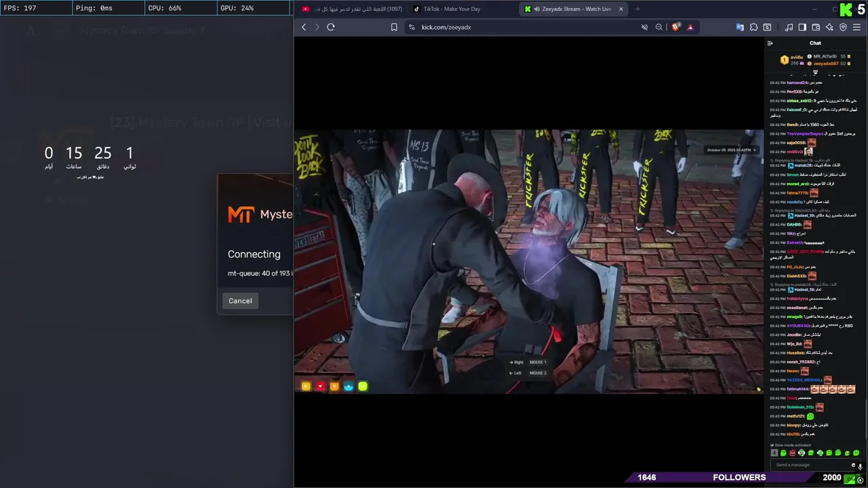Open a new browser tab
Image resolution: width=868 pixels, height=488 pixels.
pos(637,9)
